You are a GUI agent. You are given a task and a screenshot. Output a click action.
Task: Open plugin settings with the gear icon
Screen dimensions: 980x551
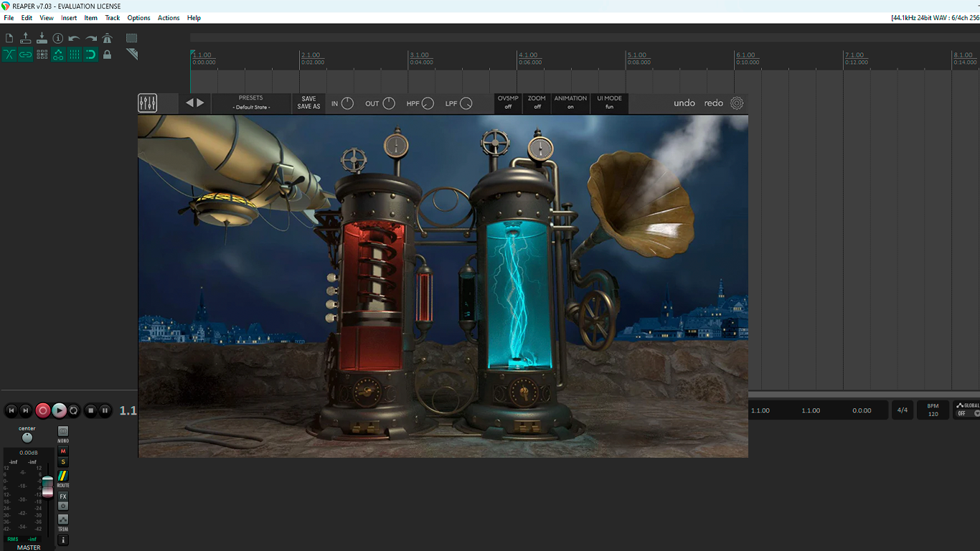point(737,103)
